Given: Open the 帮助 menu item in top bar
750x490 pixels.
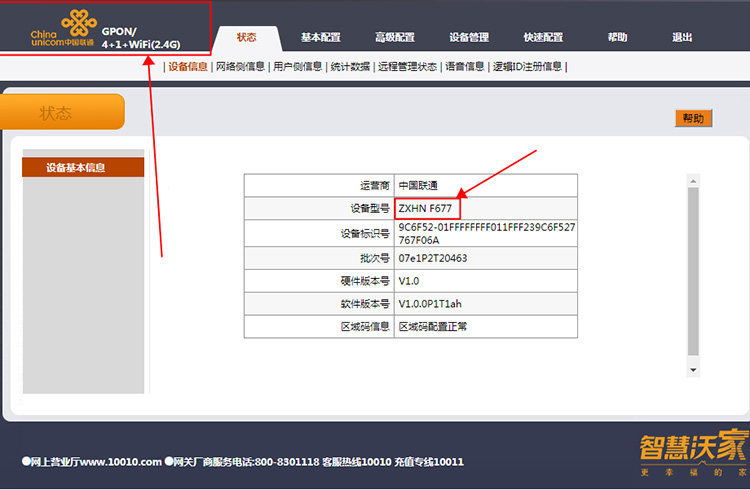Looking at the screenshot, I should coord(617,37).
